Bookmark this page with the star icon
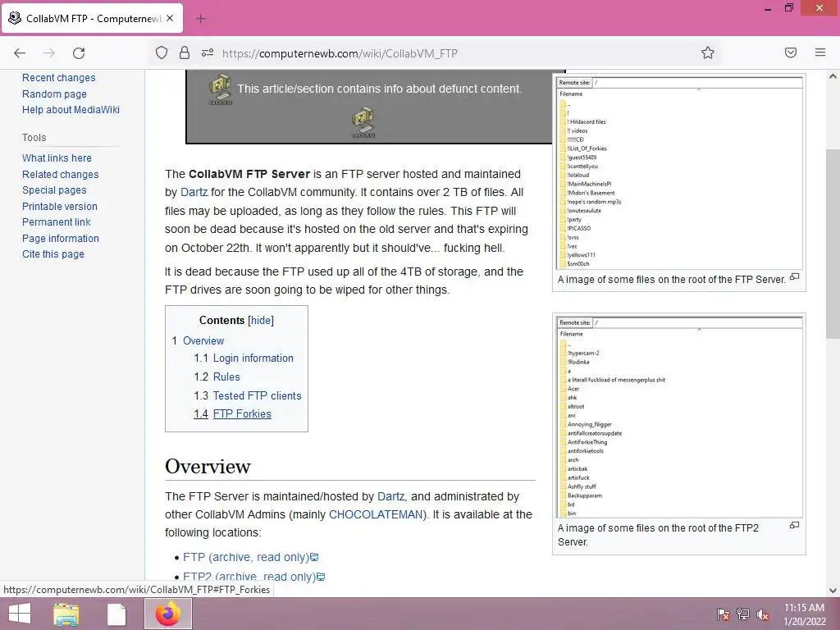Screen dimensions: 840x630 [x=708, y=52]
